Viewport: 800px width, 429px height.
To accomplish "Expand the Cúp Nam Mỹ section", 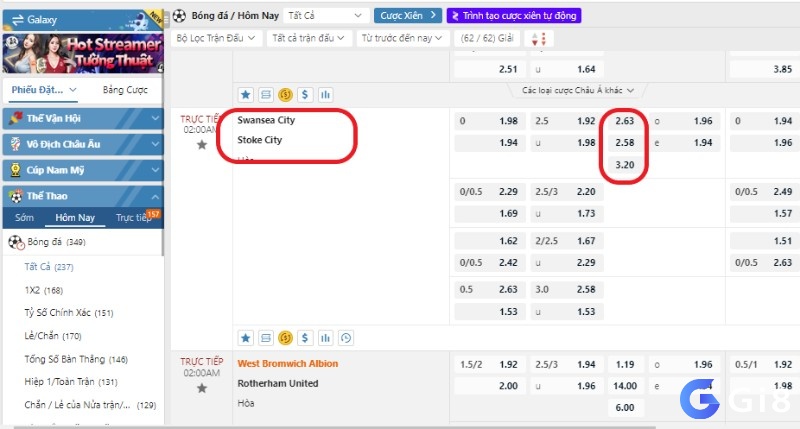I will tap(83, 170).
